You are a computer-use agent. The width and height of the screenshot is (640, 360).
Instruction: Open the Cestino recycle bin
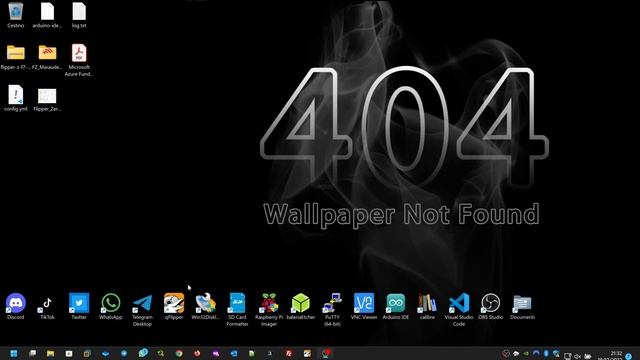click(16, 15)
